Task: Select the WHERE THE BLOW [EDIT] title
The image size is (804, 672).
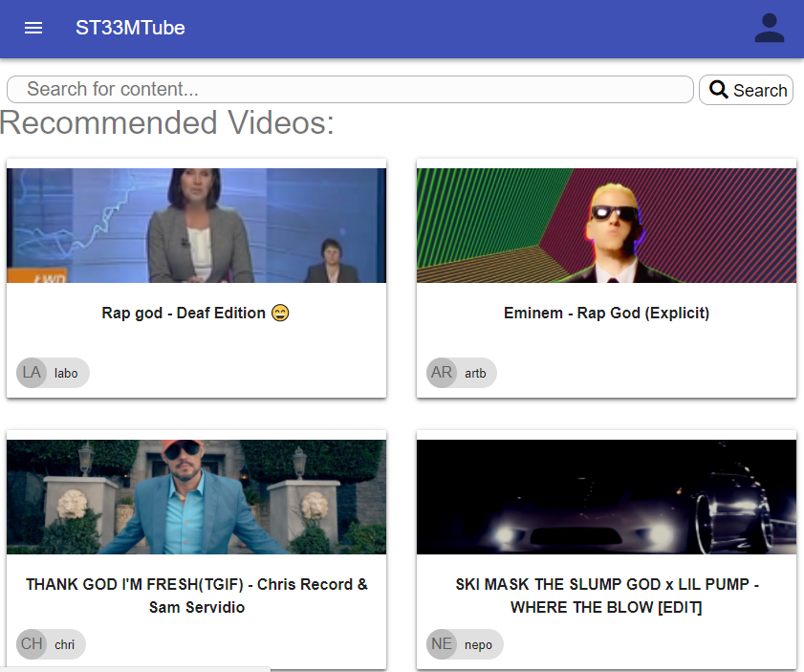Action: coord(607,596)
